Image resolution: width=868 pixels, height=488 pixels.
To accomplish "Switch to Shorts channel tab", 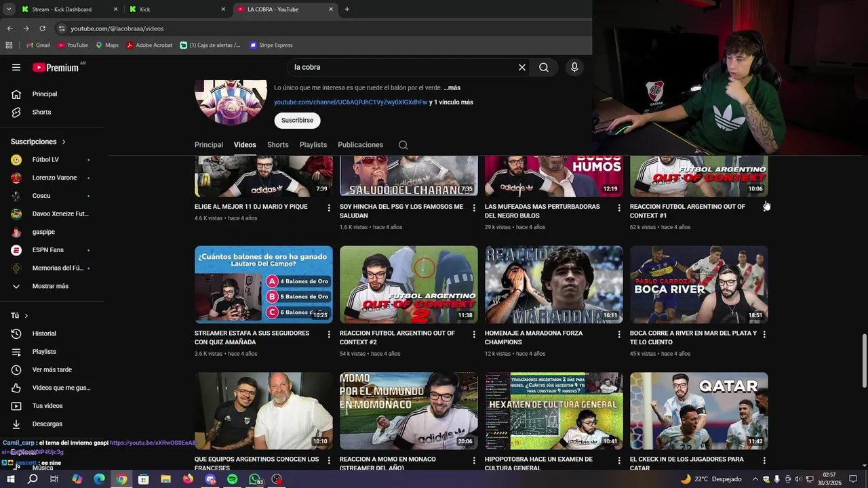I will 277,145.
